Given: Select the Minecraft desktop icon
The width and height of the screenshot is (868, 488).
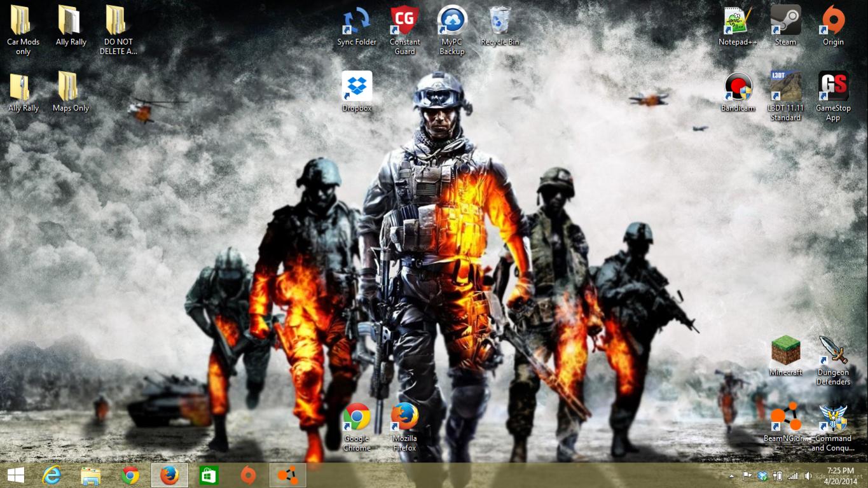Looking at the screenshot, I should [x=785, y=356].
